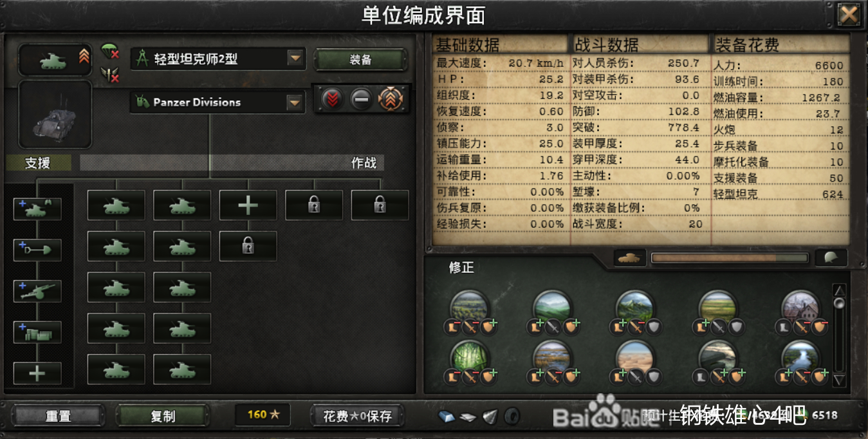
Task: Open the dropdown next to 轻型坦克师2型
Action: [x=295, y=59]
